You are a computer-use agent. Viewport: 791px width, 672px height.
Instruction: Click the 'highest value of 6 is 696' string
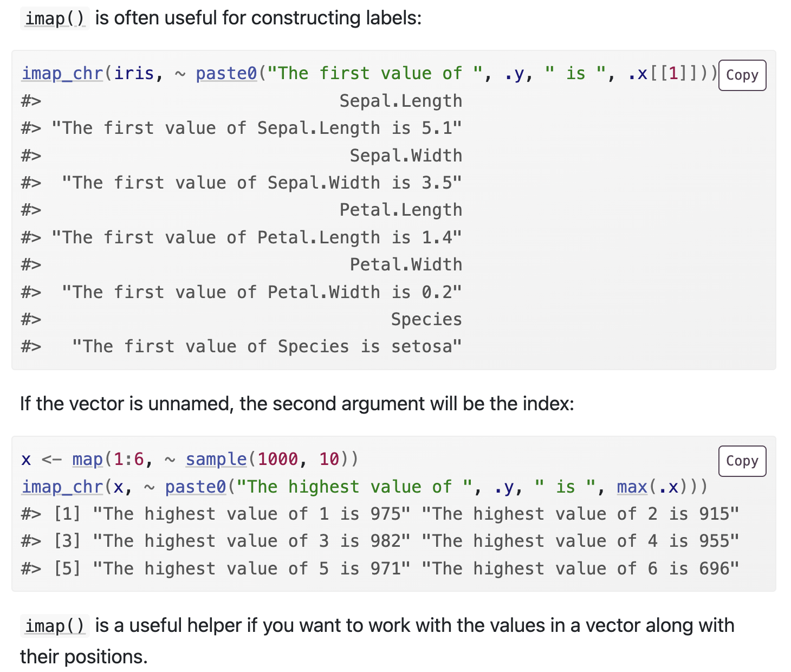[x=580, y=569]
